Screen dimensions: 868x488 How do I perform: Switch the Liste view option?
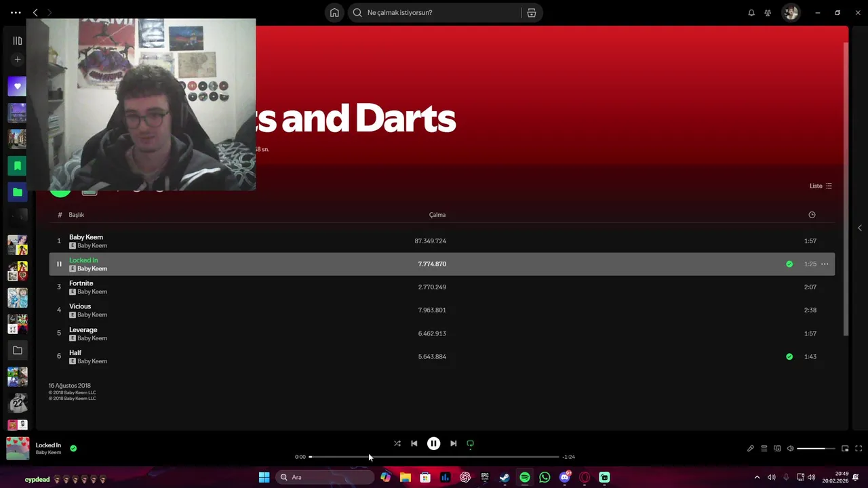coord(821,186)
